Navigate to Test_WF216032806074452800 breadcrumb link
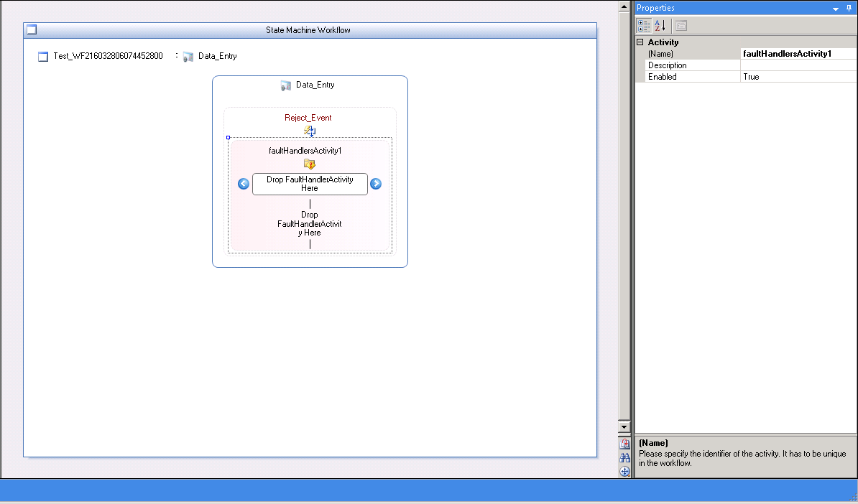 (x=108, y=56)
